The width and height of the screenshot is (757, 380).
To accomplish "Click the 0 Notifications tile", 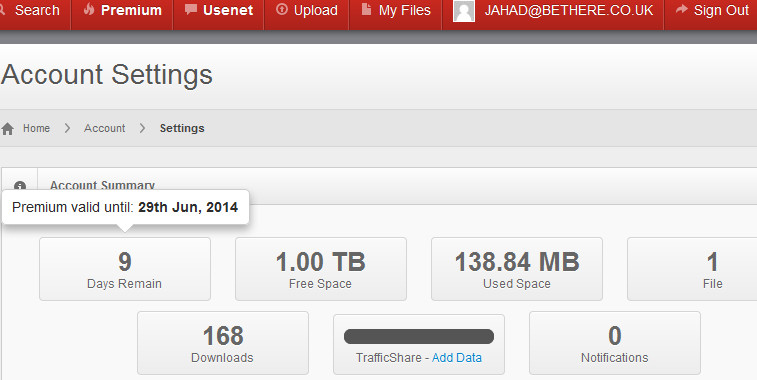I will tap(615, 343).
